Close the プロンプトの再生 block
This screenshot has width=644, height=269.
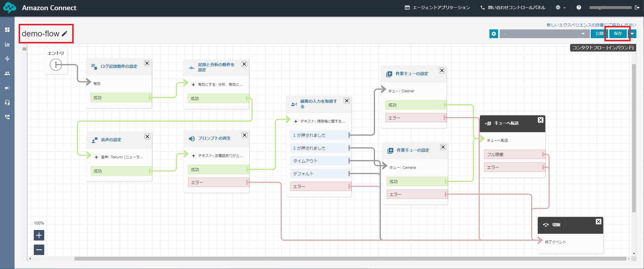pyautogui.click(x=245, y=135)
